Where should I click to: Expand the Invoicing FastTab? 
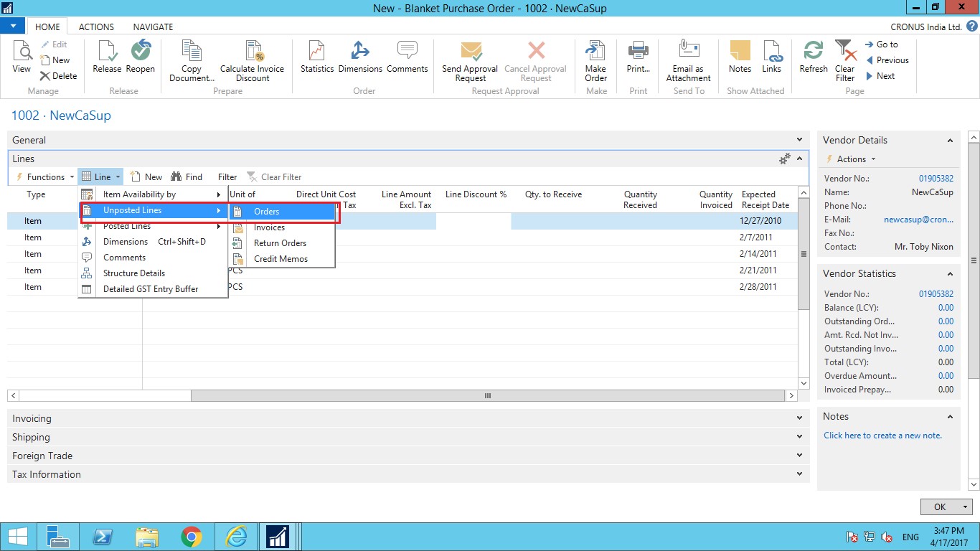800,419
